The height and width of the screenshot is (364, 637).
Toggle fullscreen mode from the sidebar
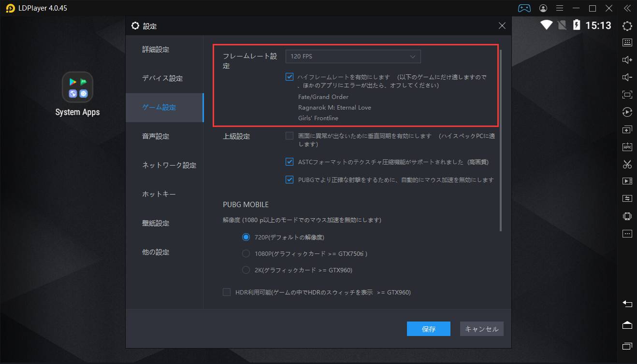coord(627,94)
